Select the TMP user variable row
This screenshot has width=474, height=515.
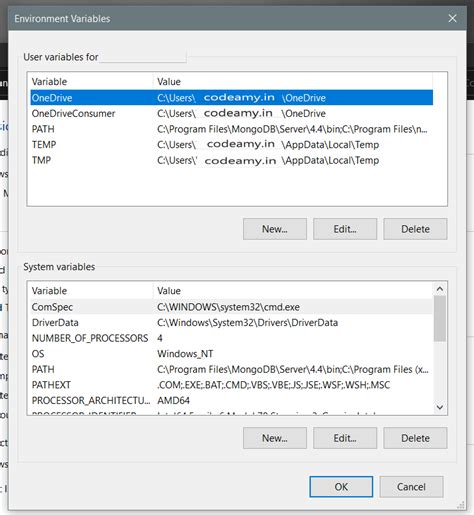coord(232,160)
